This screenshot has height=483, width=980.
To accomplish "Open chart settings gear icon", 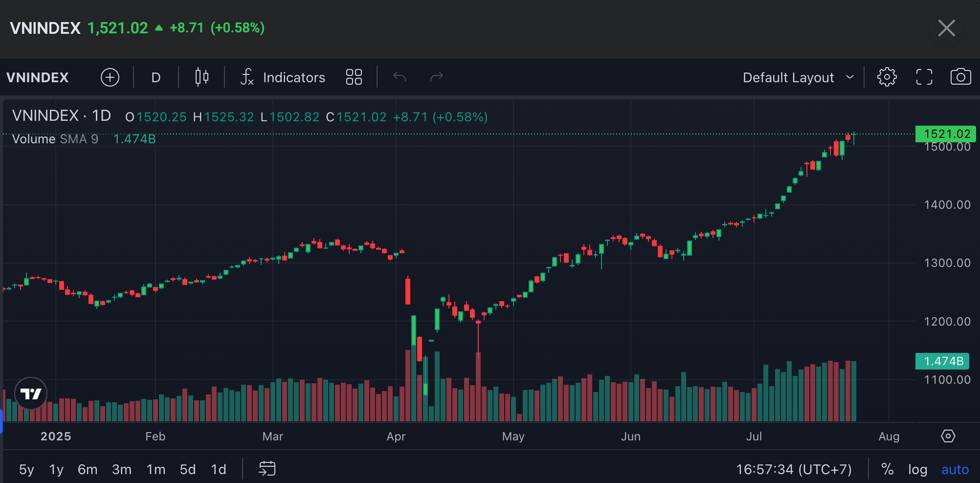I will tap(887, 78).
